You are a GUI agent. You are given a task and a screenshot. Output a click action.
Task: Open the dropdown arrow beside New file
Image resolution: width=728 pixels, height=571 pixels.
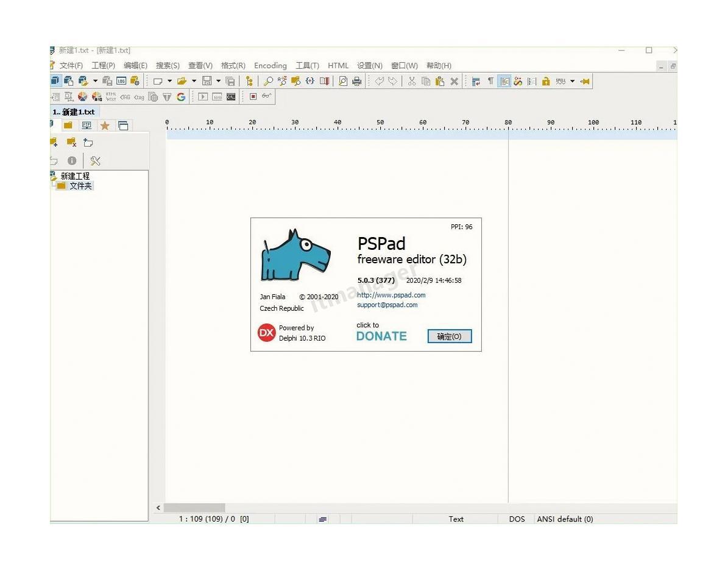pos(170,81)
